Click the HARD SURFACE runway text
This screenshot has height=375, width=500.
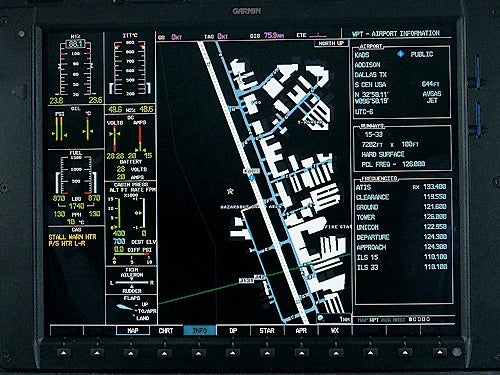click(x=383, y=154)
